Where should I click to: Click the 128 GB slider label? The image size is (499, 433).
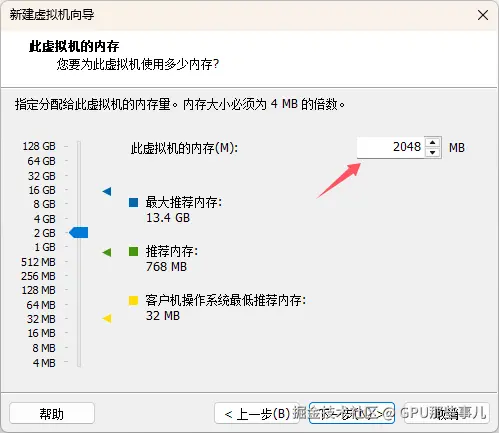[x=39, y=146]
